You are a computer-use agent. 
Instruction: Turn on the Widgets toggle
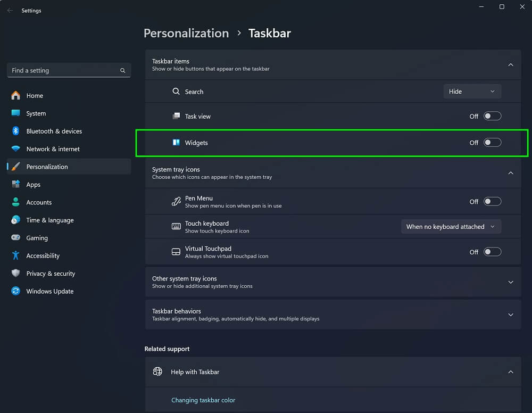pos(492,143)
